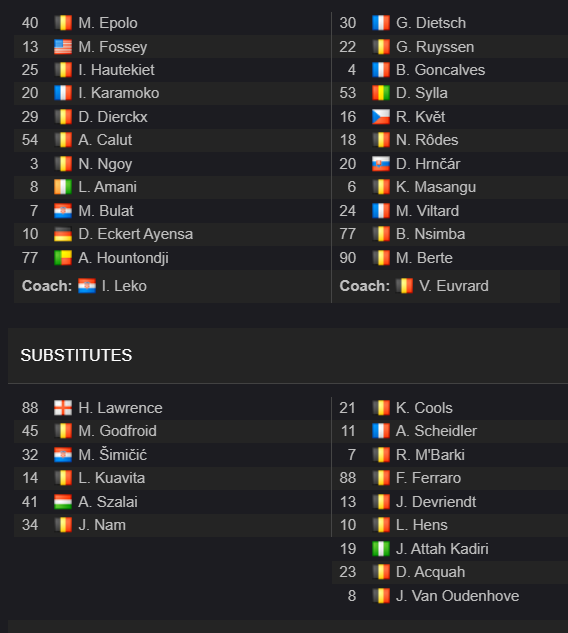Open player K. Masangu
The height and width of the screenshot is (633, 568).
[436, 187]
